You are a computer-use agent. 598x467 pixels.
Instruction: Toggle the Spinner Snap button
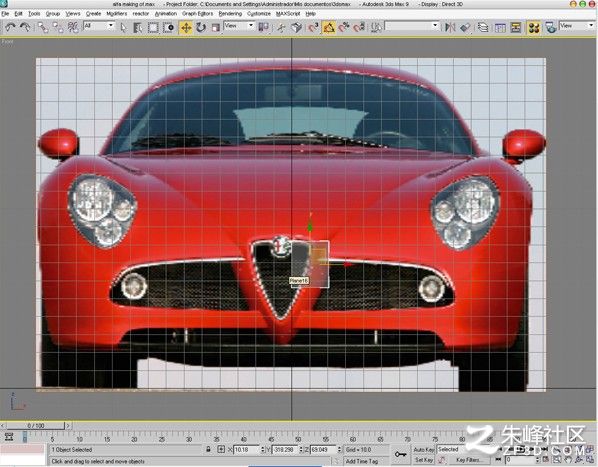coord(359,27)
